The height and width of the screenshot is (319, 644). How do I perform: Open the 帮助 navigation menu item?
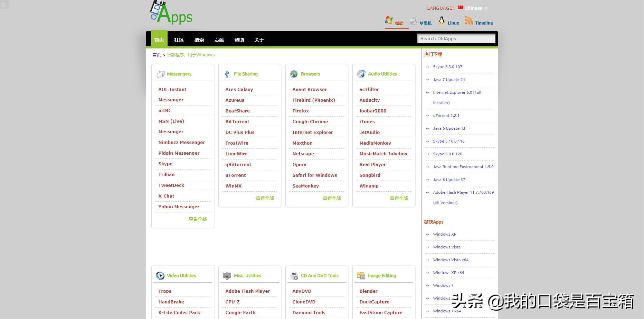(239, 40)
